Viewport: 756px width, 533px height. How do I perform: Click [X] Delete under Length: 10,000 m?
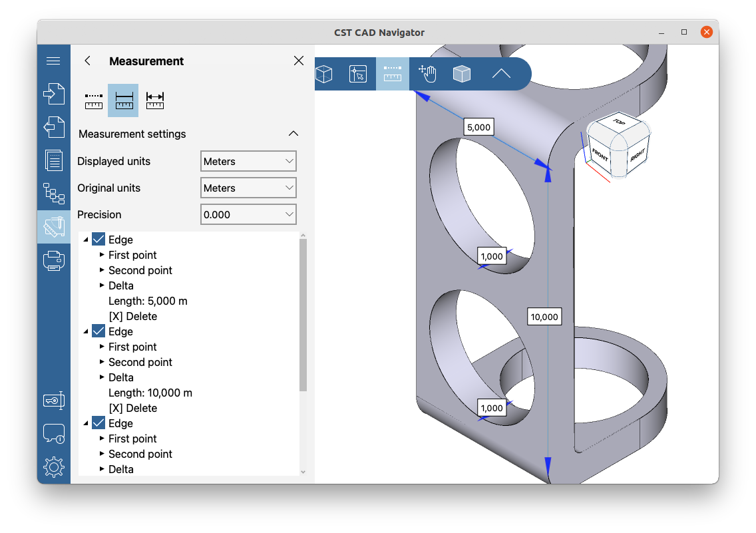pyautogui.click(x=132, y=408)
